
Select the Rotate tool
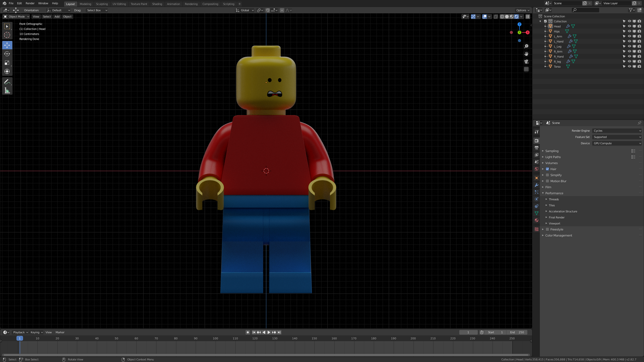[x=7, y=54]
